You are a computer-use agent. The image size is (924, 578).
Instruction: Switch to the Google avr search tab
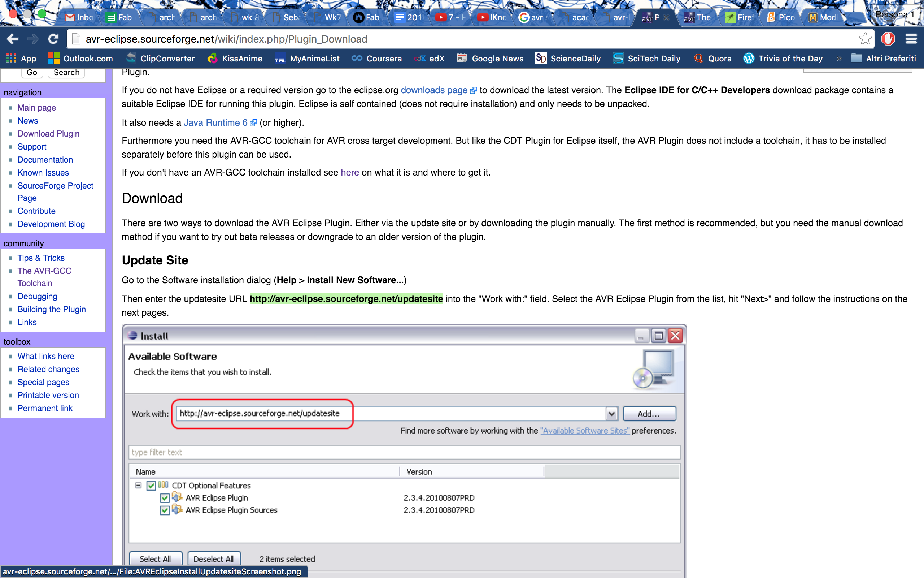tap(534, 18)
